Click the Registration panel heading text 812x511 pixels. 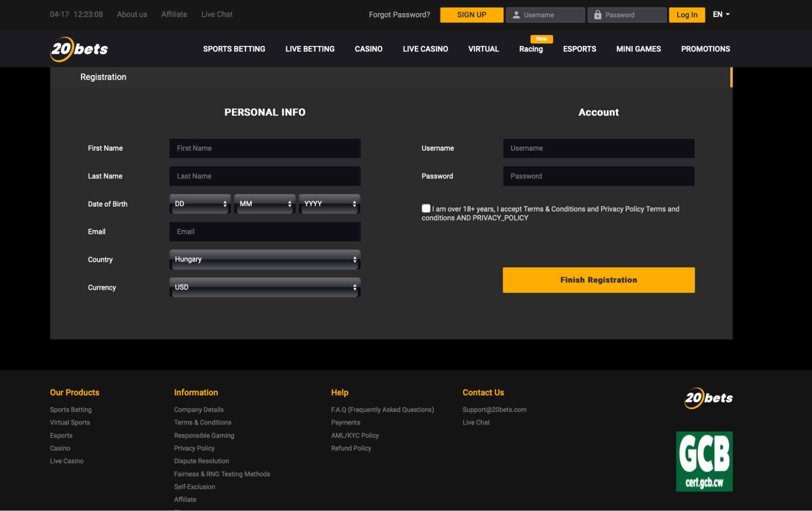point(103,77)
